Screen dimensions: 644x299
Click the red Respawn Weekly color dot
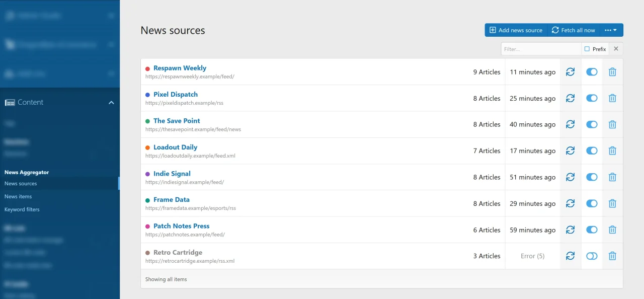(x=147, y=68)
